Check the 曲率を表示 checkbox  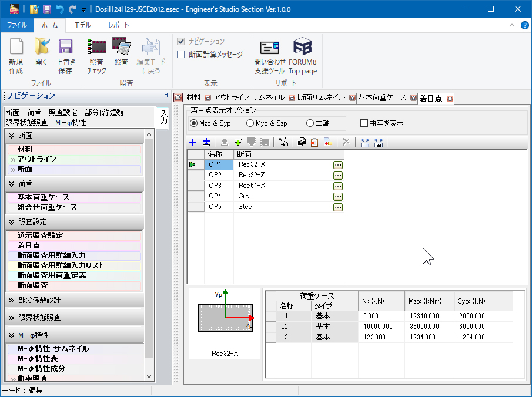364,123
